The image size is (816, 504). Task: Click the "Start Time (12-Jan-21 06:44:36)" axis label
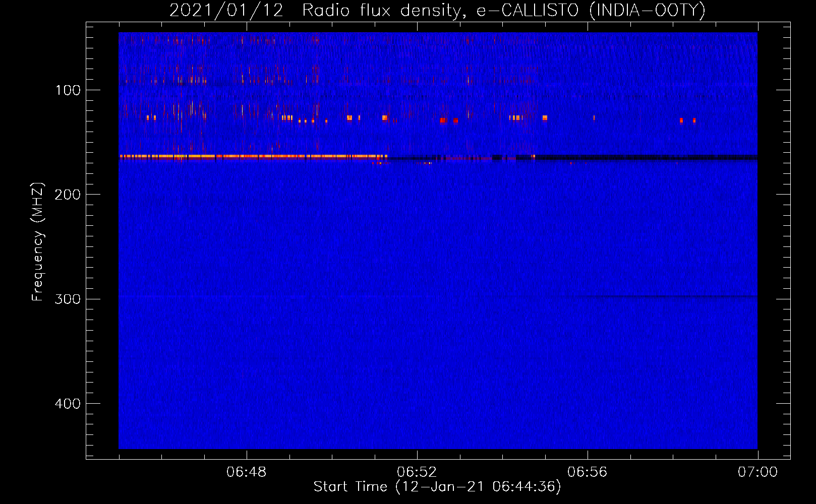click(437, 487)
